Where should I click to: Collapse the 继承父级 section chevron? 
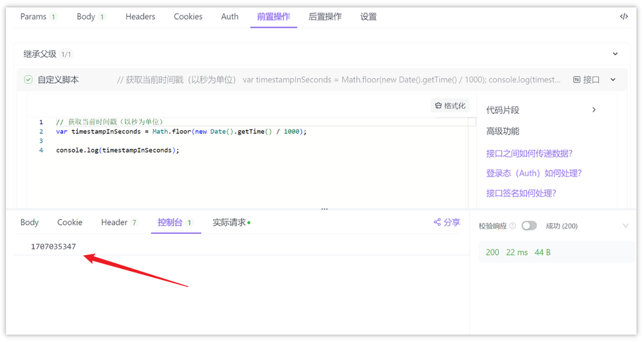pyautogui.click(x=615, y=54)
